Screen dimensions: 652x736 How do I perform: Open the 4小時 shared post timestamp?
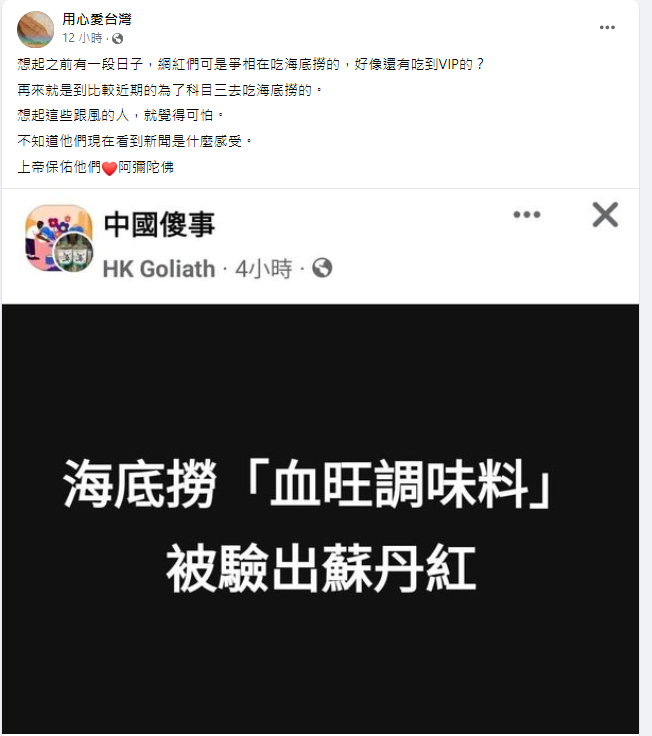click(263, 269)
